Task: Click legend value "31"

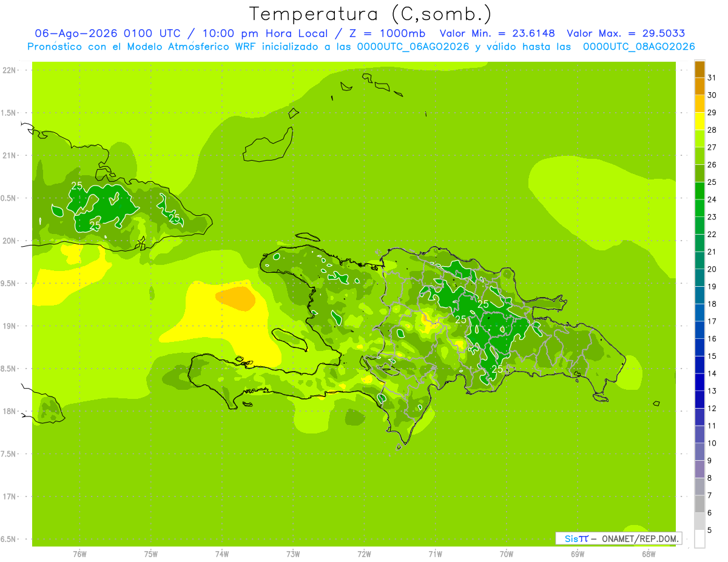Action: coord(712,78)
